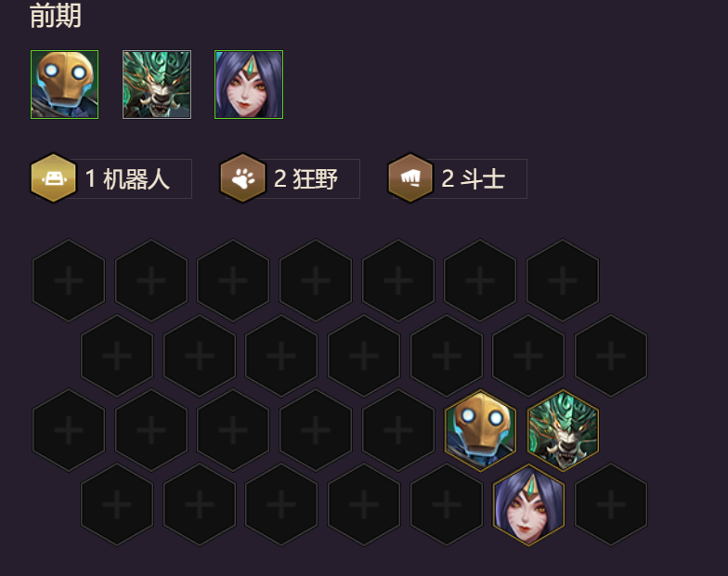Click the purple-haired female champion portrait
Image resolution: width=728 pixels, height=576 pixels.
tap(249, 85)
